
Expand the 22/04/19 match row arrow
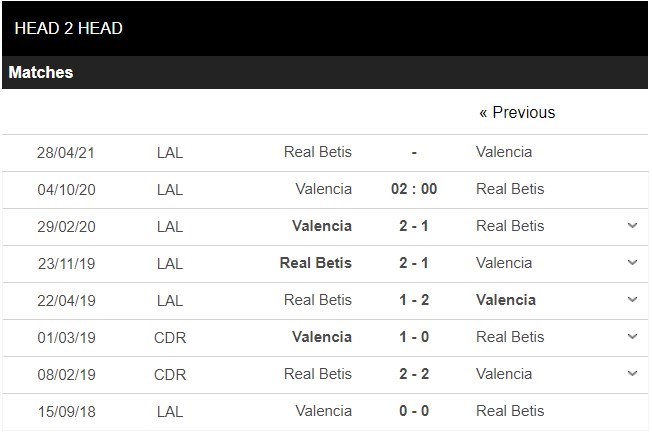pyautogui.click(x=632, y=300)
